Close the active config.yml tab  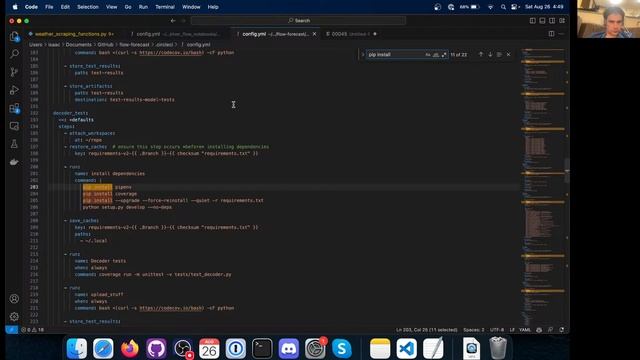click(x=314, y=34)
